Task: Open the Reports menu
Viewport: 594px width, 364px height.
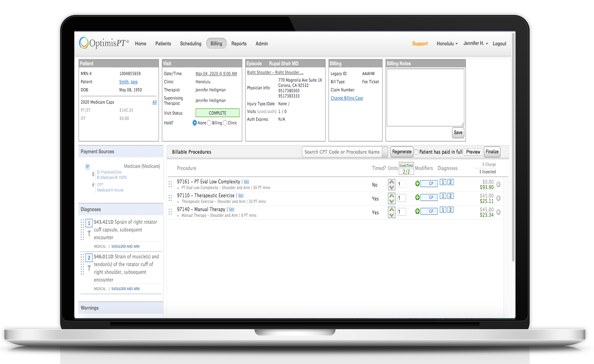Action: pos(239,44)
